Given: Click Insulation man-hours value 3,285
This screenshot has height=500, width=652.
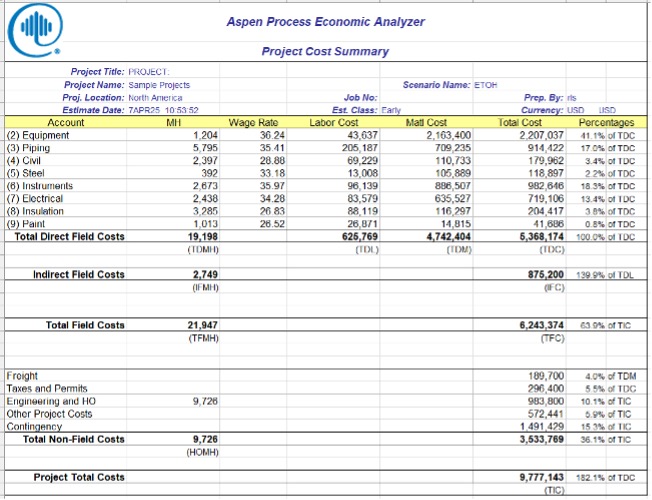Looking at the screenshot, I should coord(205,211).
